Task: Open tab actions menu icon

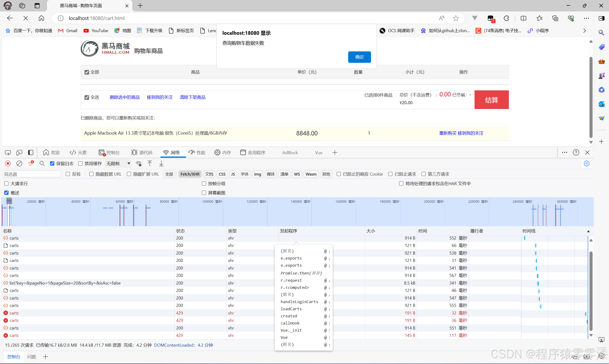Action: point(37,6)
